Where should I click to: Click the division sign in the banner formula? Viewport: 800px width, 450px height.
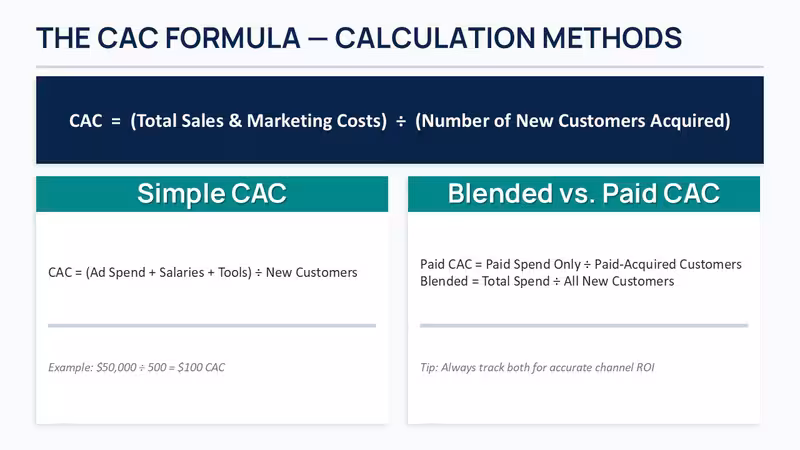pyautogui.click(x=401, y=121)
